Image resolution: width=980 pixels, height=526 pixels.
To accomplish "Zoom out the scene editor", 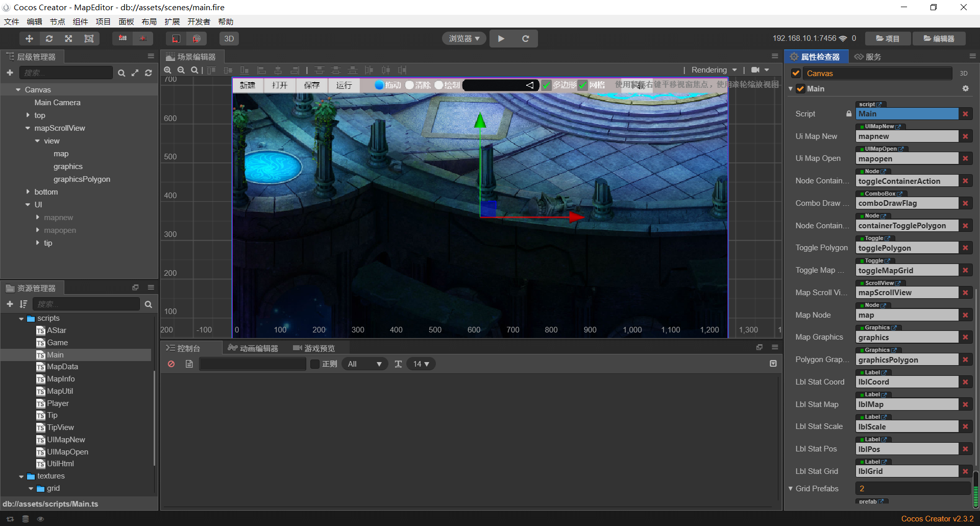I will tap(181, 70).
